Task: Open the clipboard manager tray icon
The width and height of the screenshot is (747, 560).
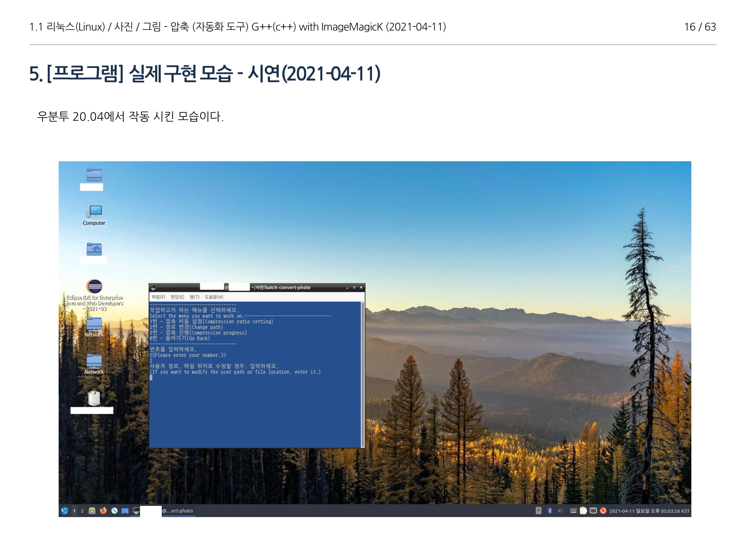Action: click(x=583, y=511)
